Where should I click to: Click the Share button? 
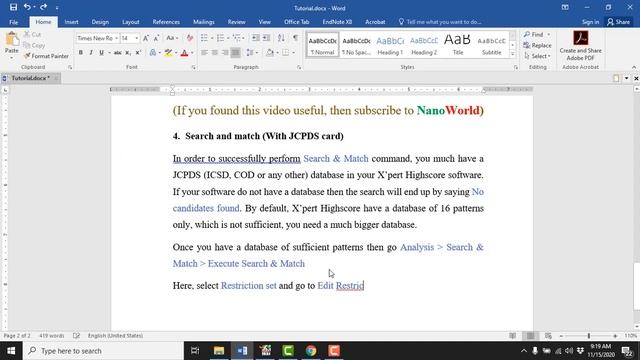(x=618, y=22)
